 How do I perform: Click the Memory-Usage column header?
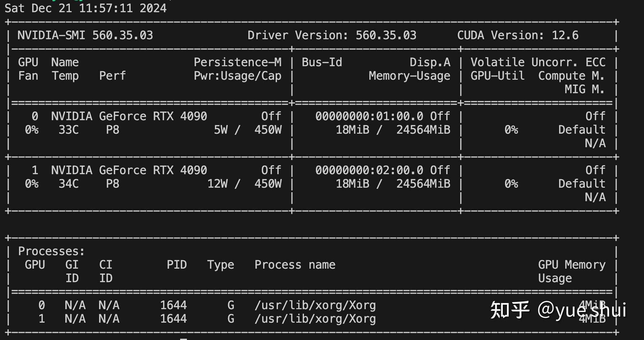[x=409, y=76]
